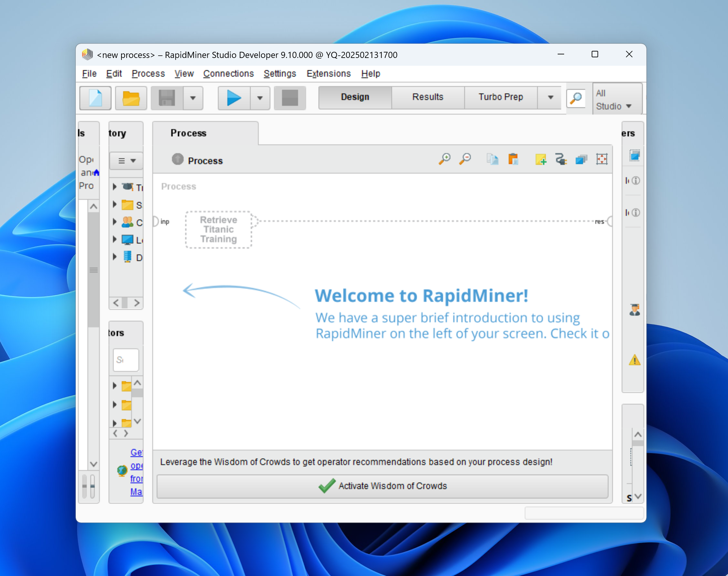728x576 pixels.
Task: Open the Process menu
Action: [x=148, y=73]
